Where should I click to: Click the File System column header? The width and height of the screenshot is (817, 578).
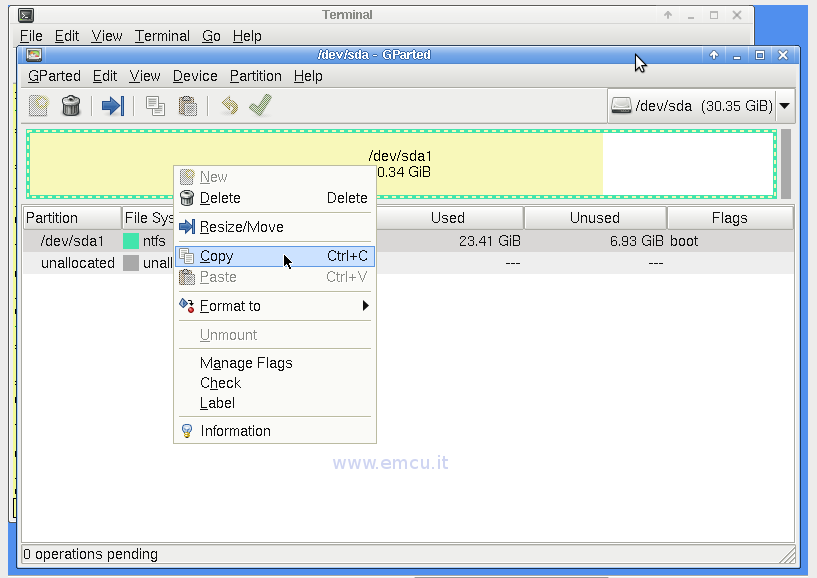pos(148,218)
